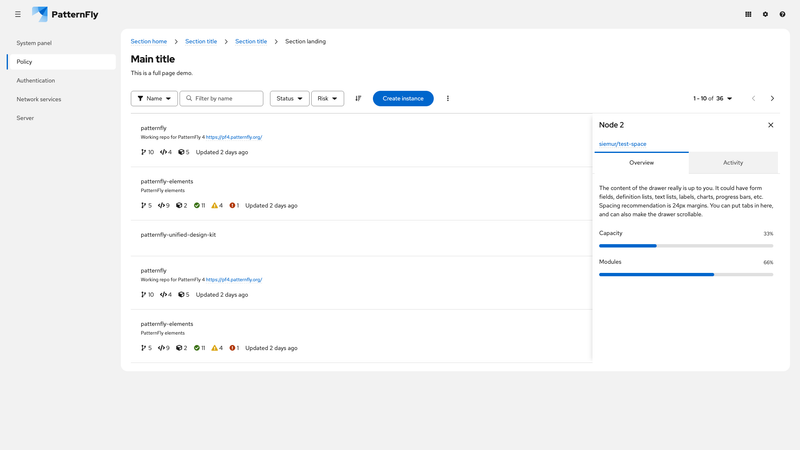Image resolution: width=800 pixels, height=450 pixels.
Task: Toggle the hamburger navigation menu
Action: click(18, 14)
